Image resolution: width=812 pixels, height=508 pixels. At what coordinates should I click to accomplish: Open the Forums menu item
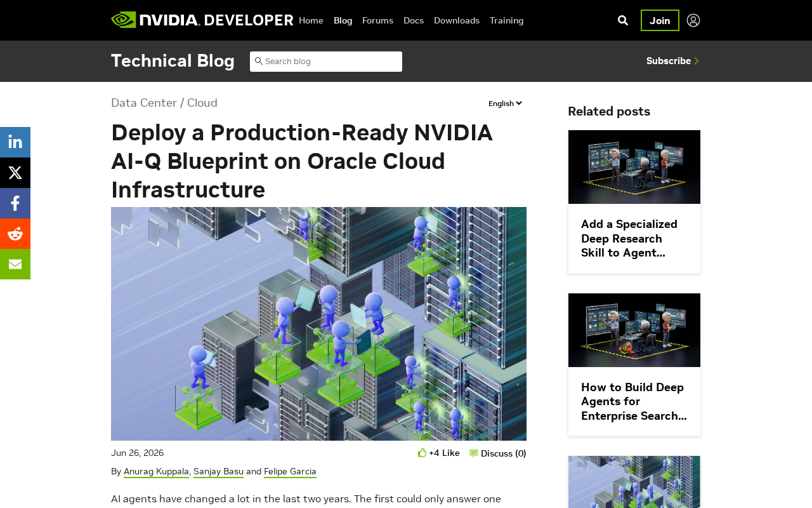(x=377, y=20)
